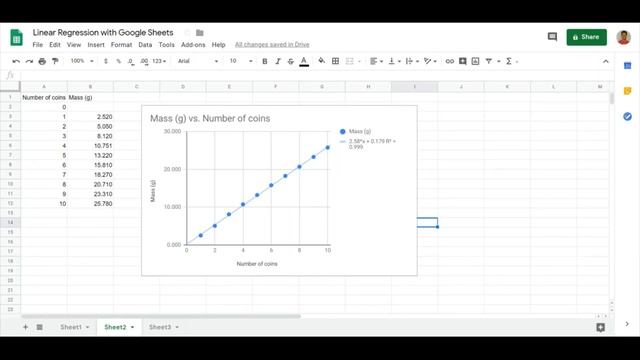Format selected cells as percent
This screenshot has height=360, width=640.
(119, 61)
